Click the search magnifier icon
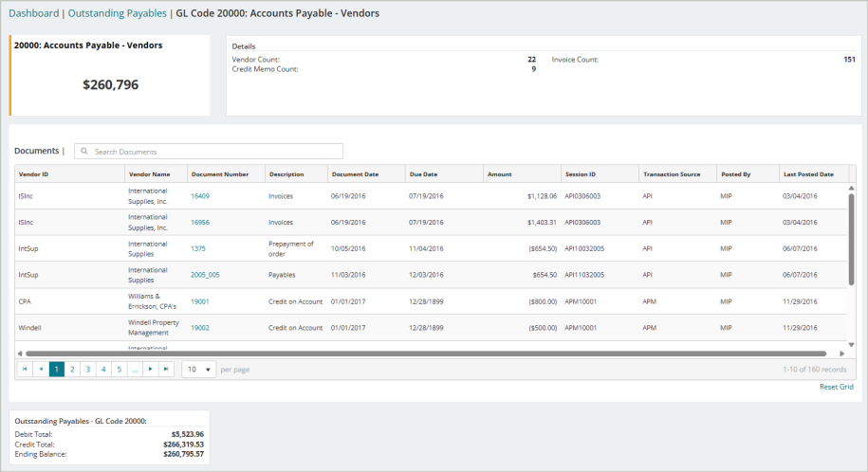 coord(84,151)
